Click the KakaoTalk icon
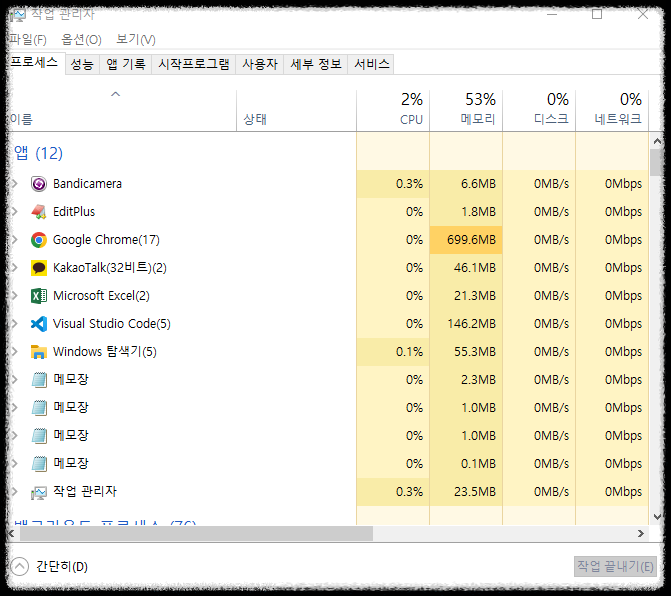This screenshot has width=671, height=596. [x=39, y=268]
